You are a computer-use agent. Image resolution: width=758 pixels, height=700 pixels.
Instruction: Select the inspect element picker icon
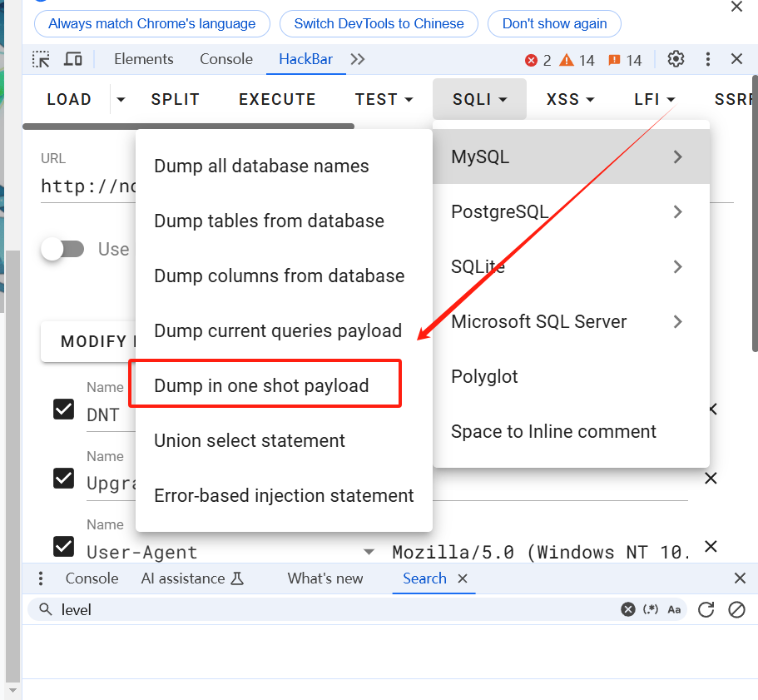[x=41, y=59]
